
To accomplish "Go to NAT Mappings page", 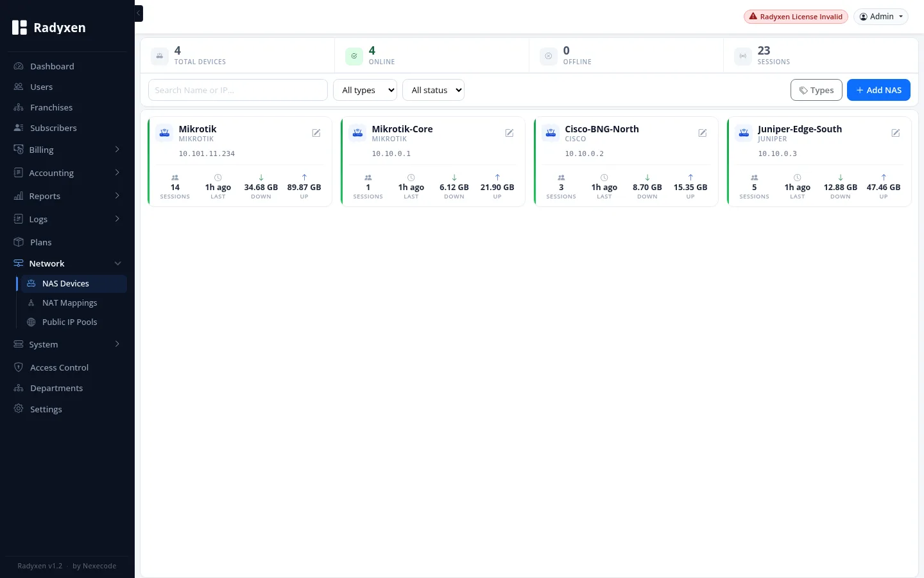I will coord(69,302).
